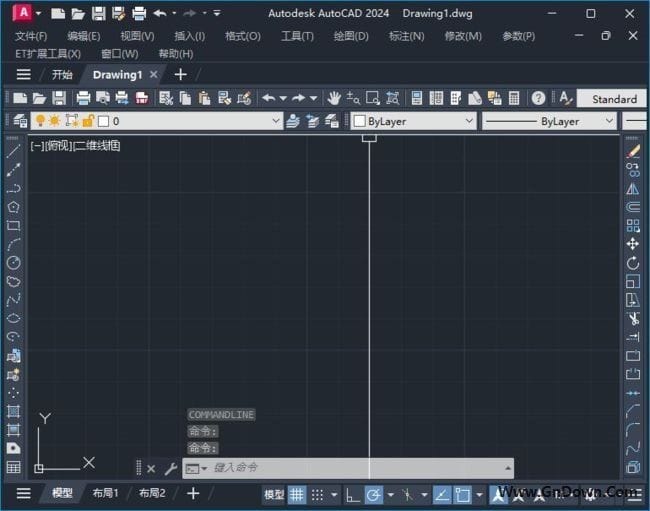
Task: Open the Help question mark icon
Action: [x=538, y=98]
